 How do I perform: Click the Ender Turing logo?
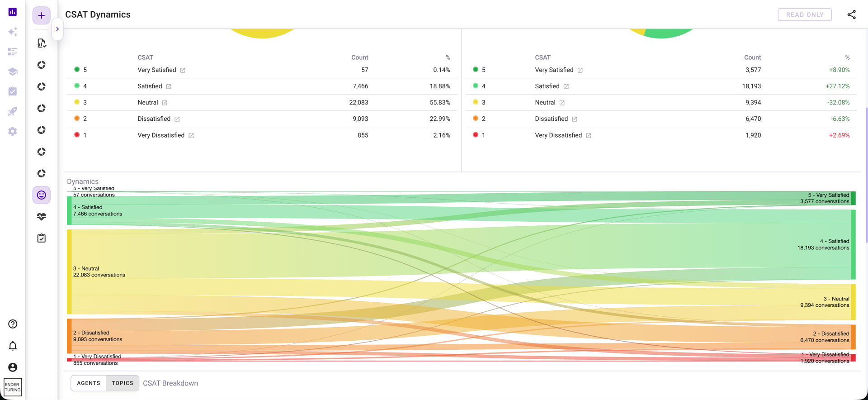[x=13, y=387]
